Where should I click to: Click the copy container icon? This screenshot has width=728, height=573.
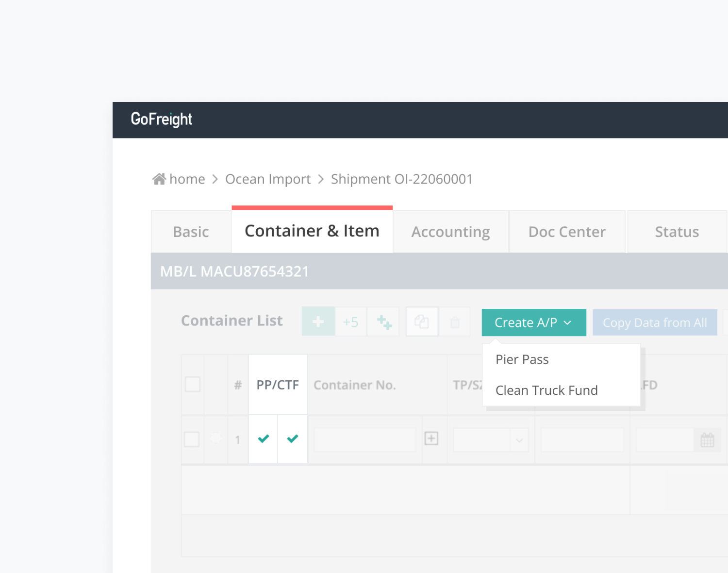point(421,322)
